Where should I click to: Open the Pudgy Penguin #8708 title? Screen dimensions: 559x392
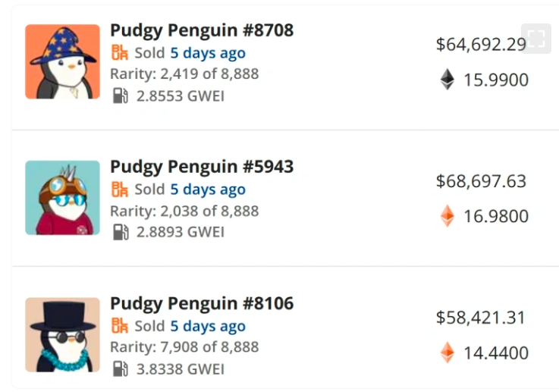tap(202, 30)
